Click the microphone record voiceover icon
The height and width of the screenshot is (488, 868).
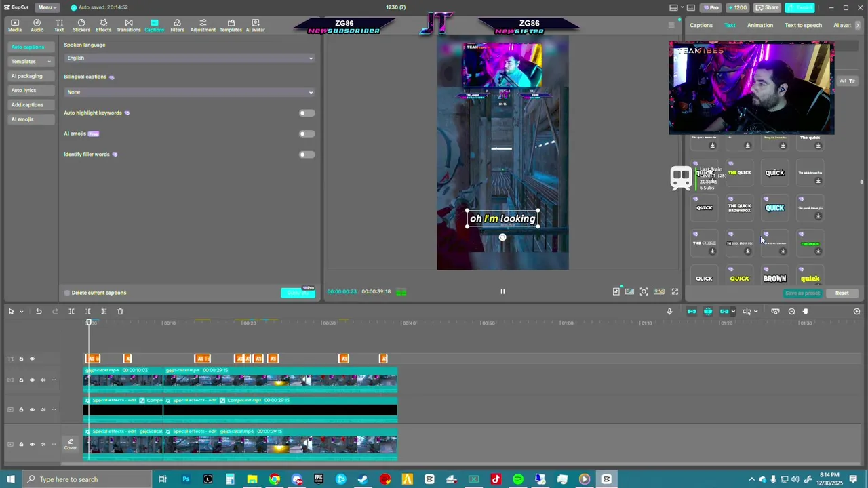[669, 311]
